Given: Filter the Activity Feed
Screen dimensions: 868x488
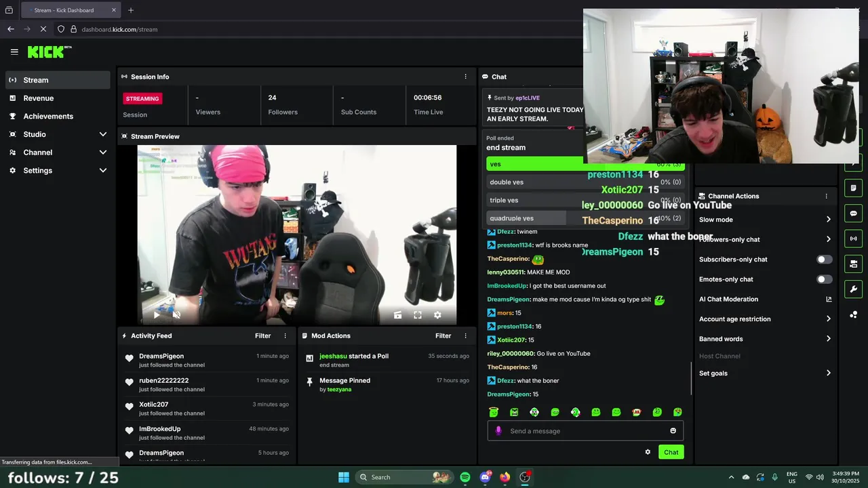Looking at the screenshot, I should pyautogui.click(x=262, y=335).
